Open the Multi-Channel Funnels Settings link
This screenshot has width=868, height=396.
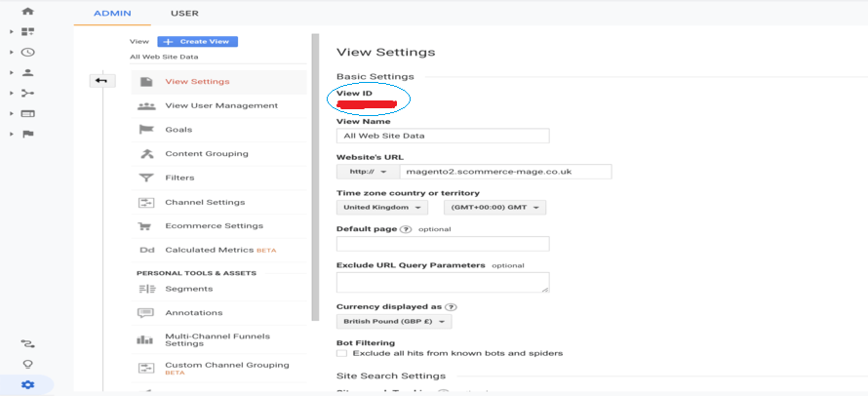click(x=217, y=340)
